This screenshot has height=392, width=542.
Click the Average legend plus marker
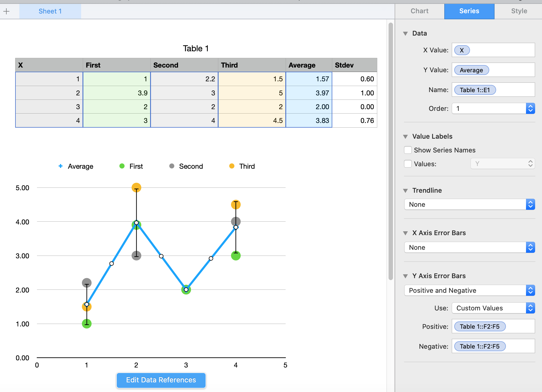pos(60,166)
